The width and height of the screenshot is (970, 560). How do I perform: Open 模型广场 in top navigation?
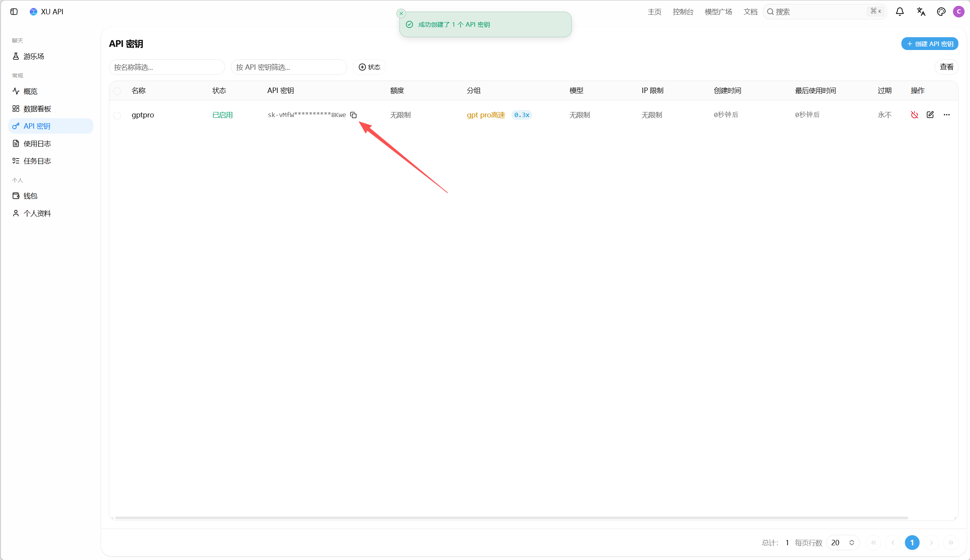(x=718, y=12)
